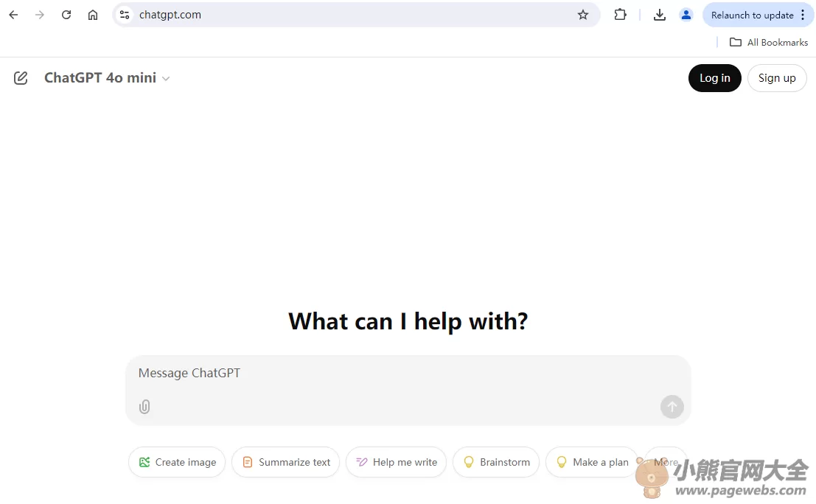Select the Brainstorm suggestion
The image size is (816, 504).
(496, 463)
